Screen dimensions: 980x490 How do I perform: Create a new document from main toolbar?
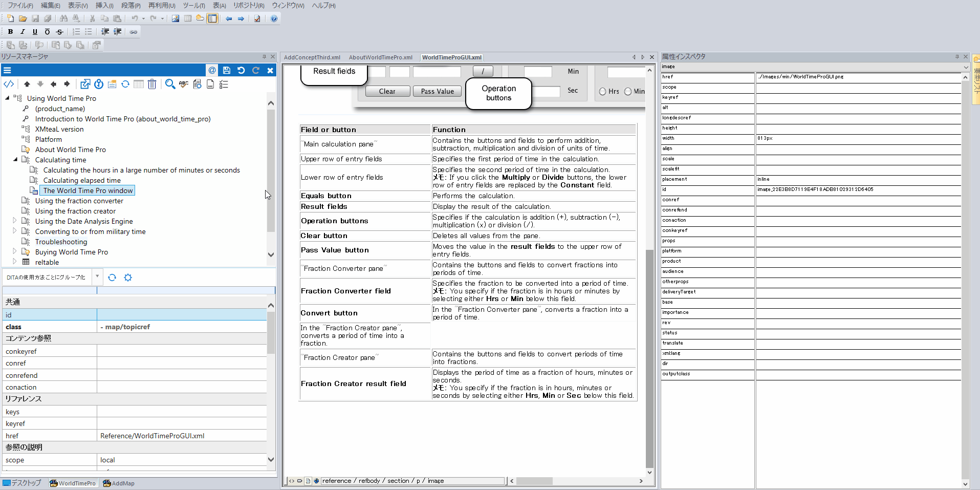[x=10, y=18]
